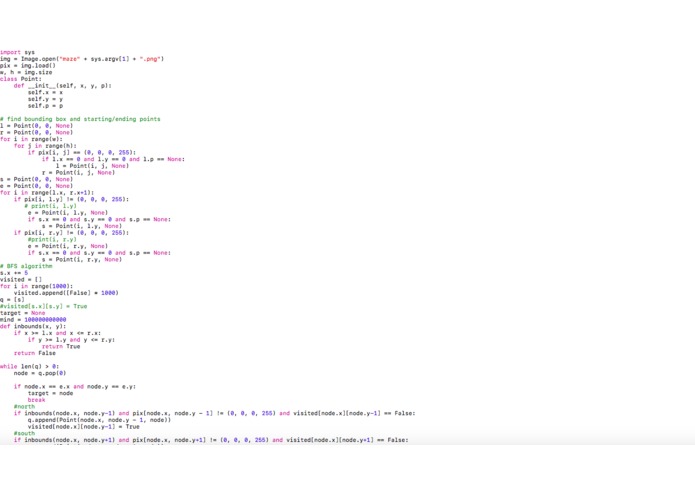Click the 'if inbounds(node.x, node.y+1)' line
This screenshot has width=695, height=494.
click(x=211, y=440)
